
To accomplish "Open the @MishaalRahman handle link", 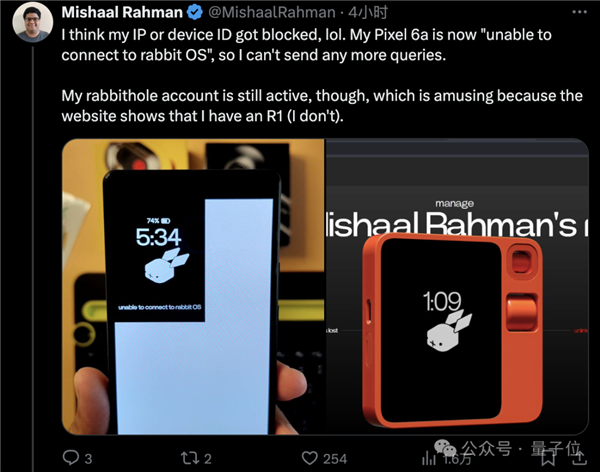I will [272, 13].
